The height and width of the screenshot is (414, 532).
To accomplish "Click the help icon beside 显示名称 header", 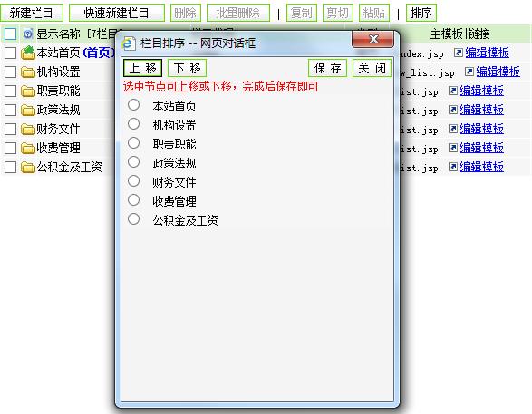I will [28, 34].
